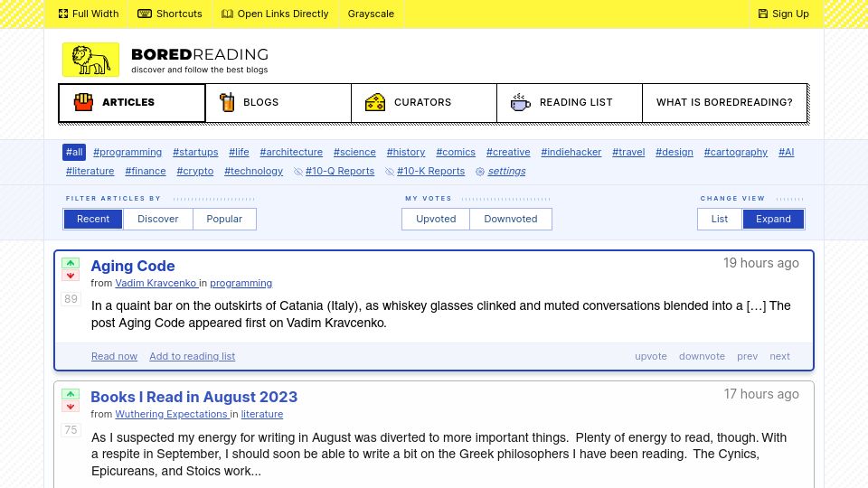
Task: Click hidden-eye icon beside #10-K Reports
Action: click(389, 172)
